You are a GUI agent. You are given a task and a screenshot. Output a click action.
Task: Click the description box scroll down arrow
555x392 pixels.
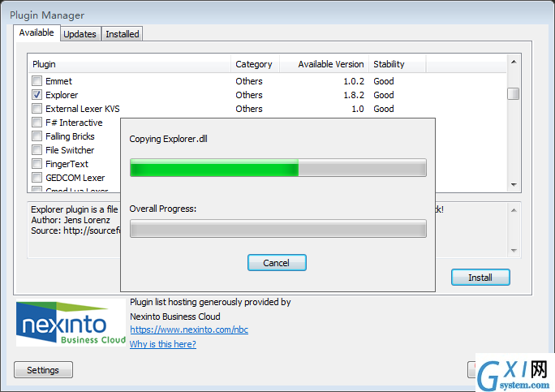coord(514,251)
